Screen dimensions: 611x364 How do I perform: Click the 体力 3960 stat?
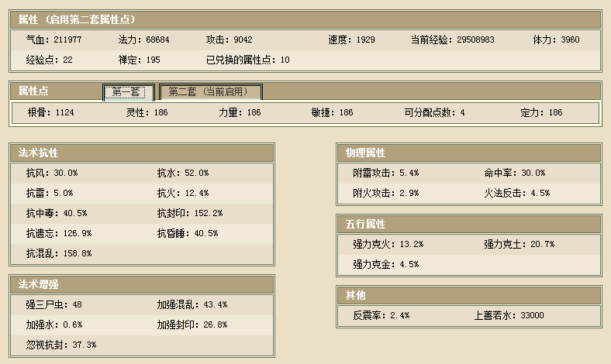coord(556,39)
